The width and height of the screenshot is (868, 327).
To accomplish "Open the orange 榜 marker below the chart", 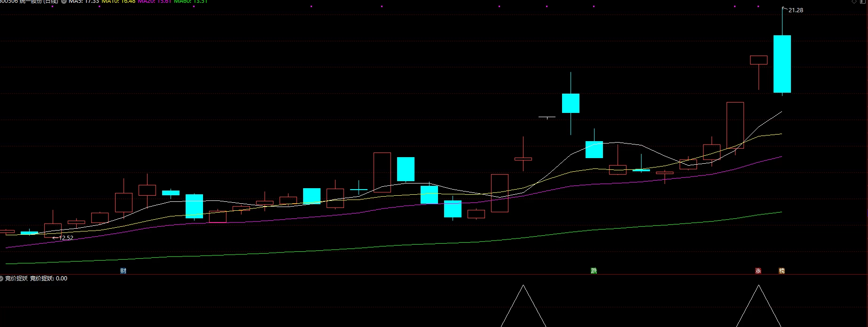I will click(782, 271).
